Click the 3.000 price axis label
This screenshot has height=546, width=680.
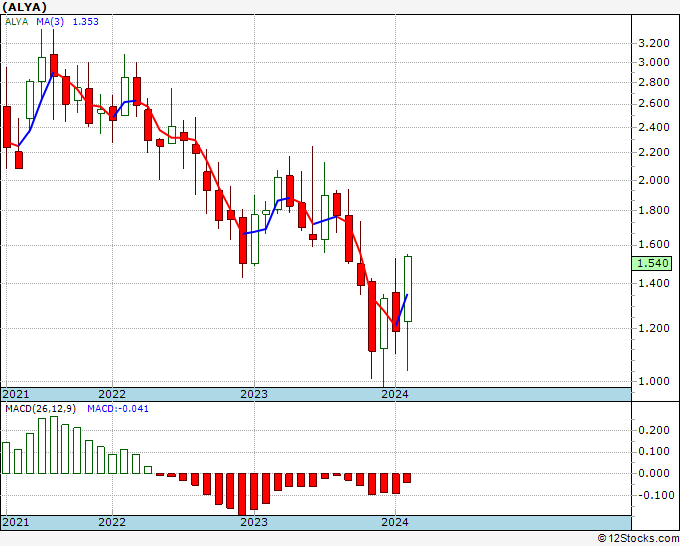pyautogui.click(x=654, y=62)
